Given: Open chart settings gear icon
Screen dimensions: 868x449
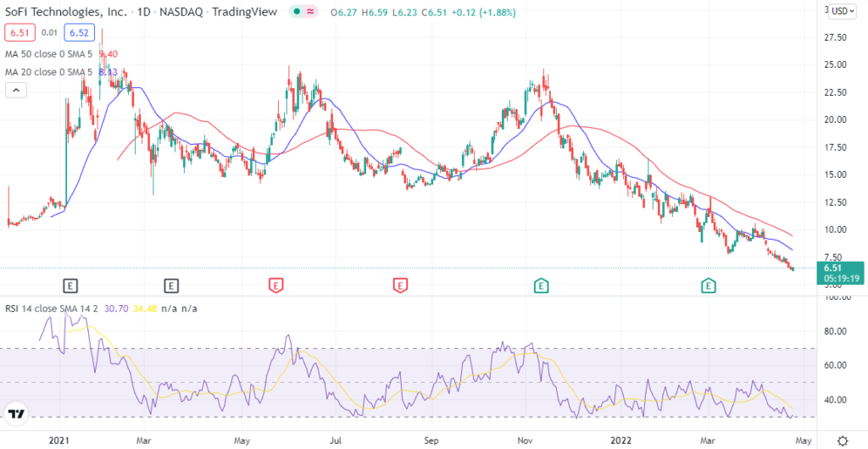Looking at the screenshot, I should point(841,441).
